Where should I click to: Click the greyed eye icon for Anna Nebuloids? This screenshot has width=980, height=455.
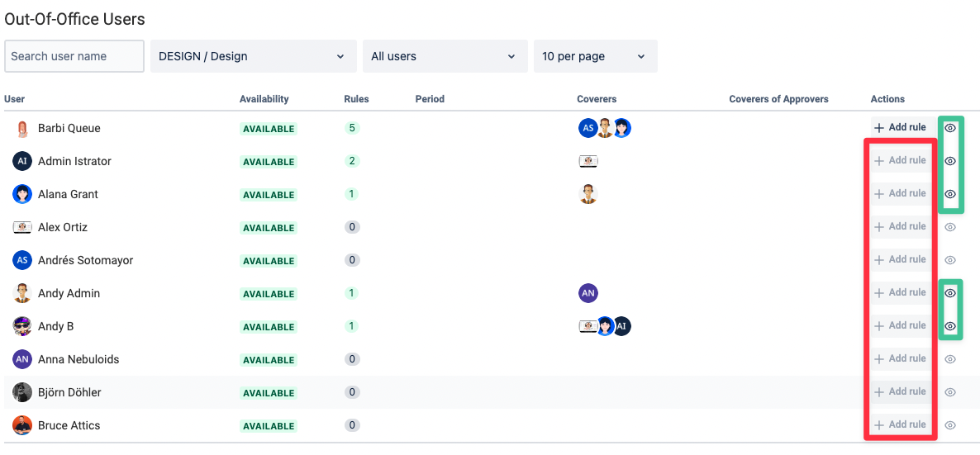click(950, 358)
